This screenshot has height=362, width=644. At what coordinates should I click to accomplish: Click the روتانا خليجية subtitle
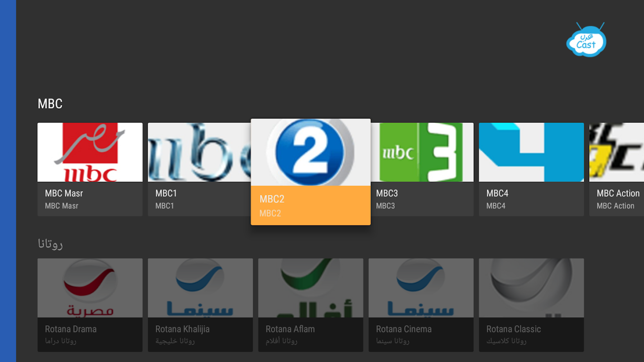(175, 341)
